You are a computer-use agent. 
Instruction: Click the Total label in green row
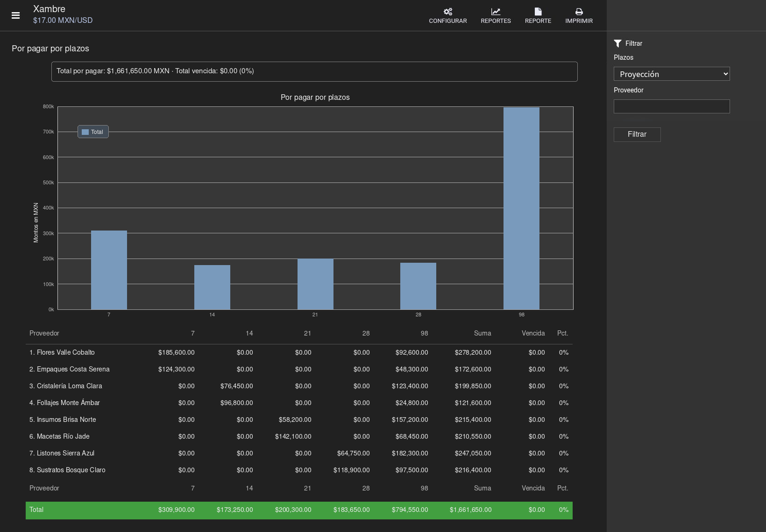(36, 510)
